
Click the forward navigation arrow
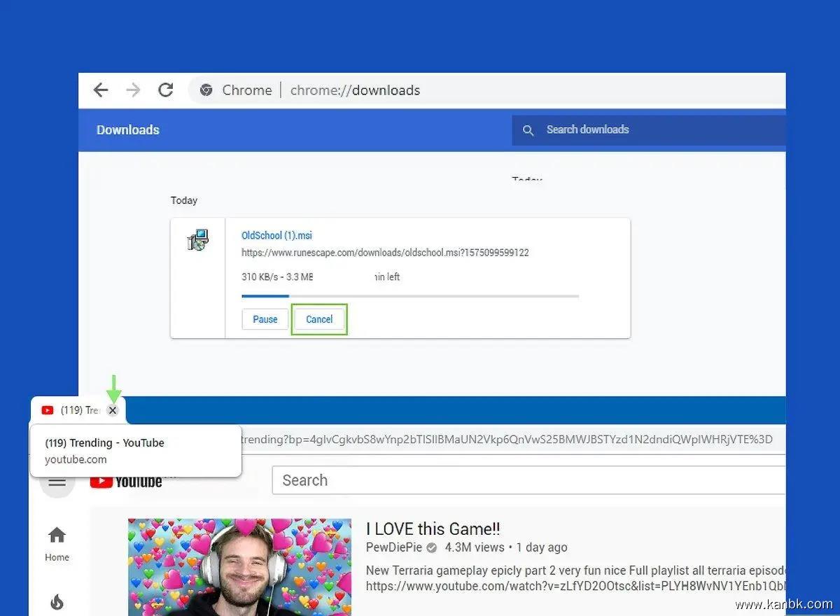(x=133, y=90)
